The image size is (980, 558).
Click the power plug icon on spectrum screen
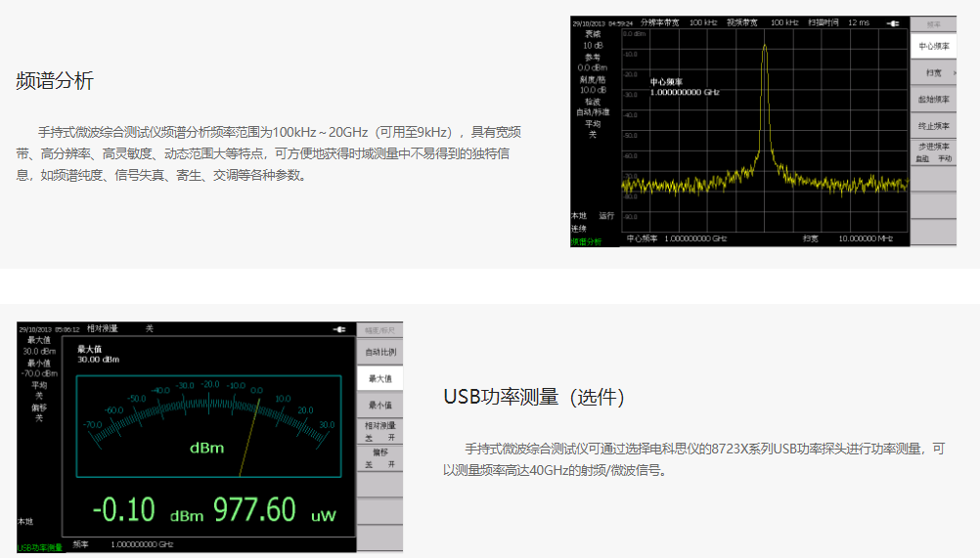pyautogui.click(x=893, y=22)
